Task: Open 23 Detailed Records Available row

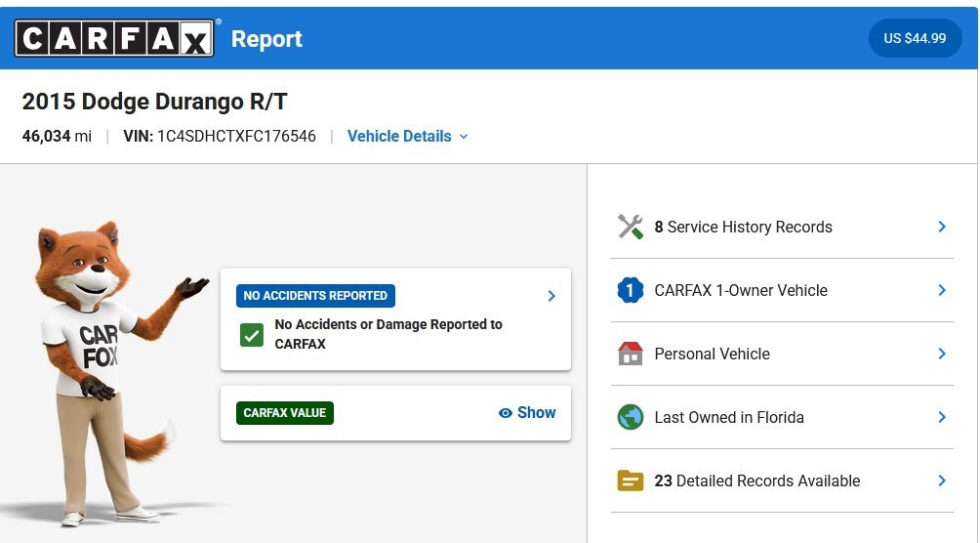Action: [782, 480]
